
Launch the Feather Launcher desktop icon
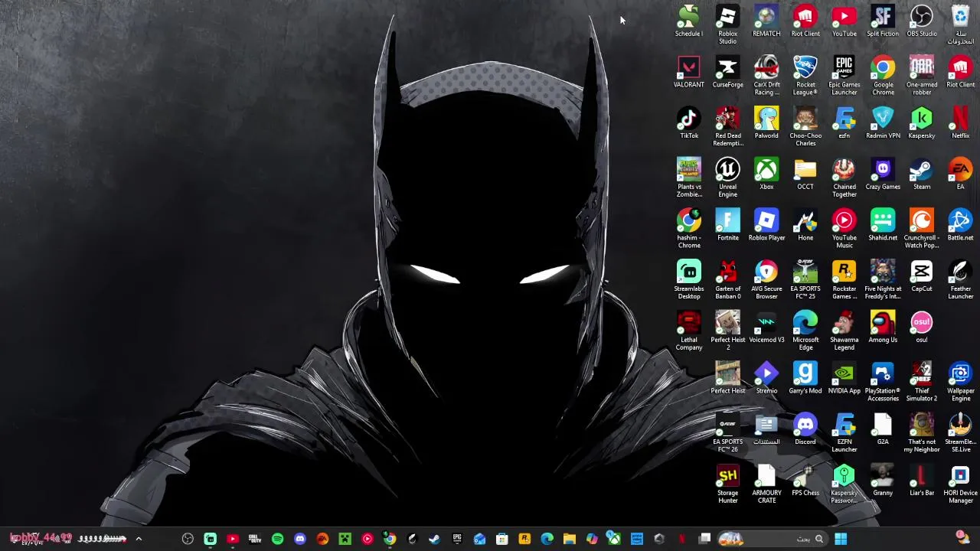960,280
